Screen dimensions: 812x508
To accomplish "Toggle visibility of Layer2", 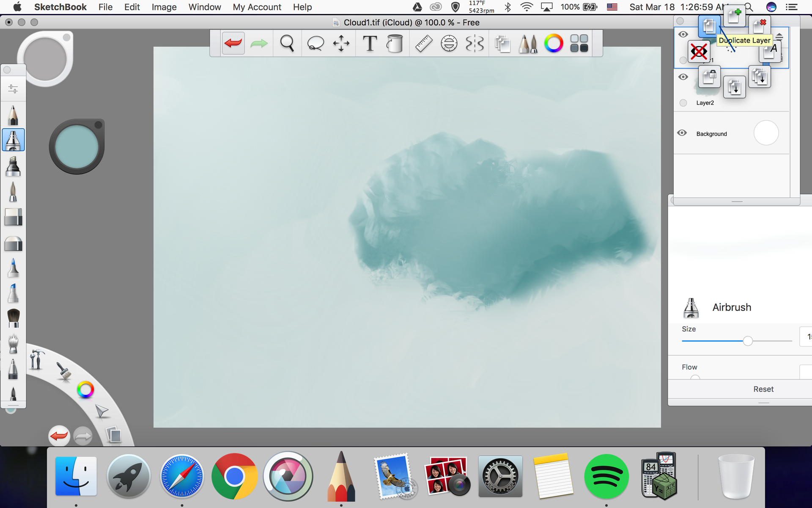I will tap(683, 77).
